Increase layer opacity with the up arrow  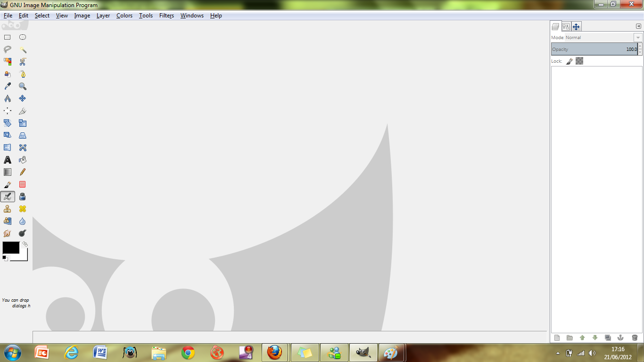point(640,46)
